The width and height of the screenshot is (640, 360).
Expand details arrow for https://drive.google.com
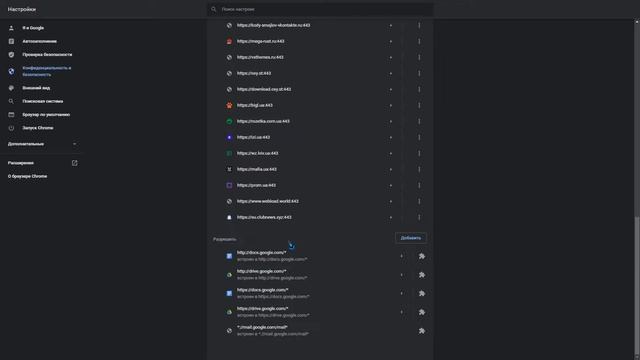click(402, 312)
